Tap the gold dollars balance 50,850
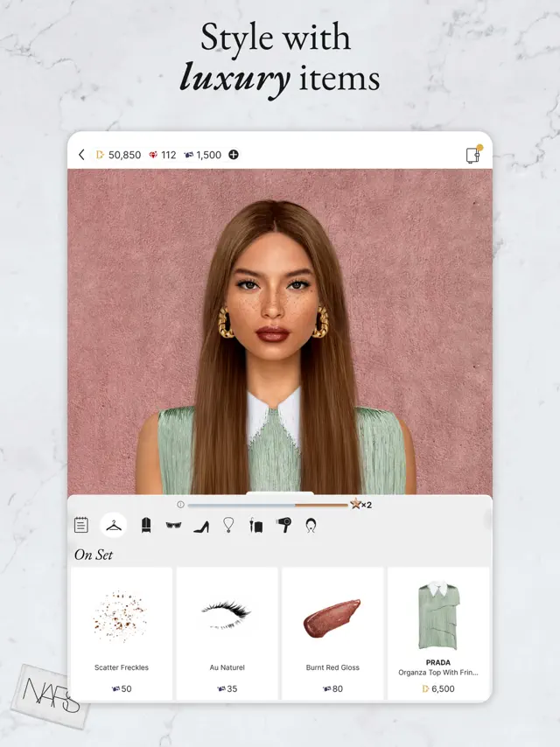560x747 pixels. [119, 155]
